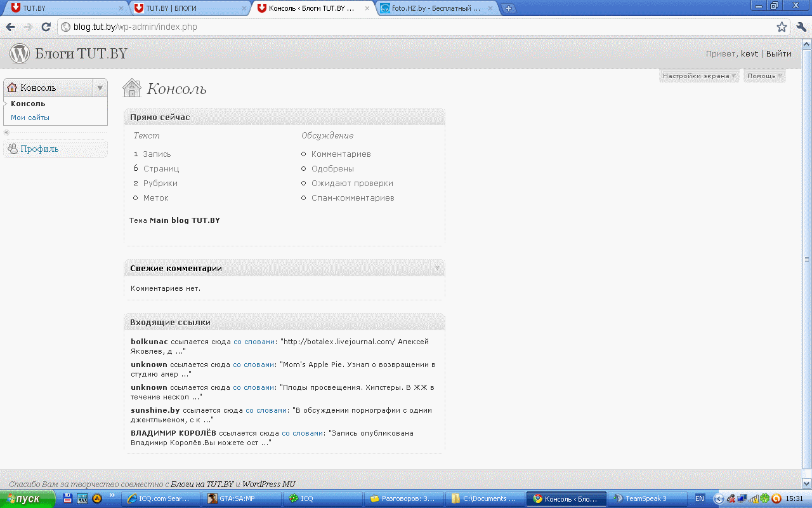Open the Блоги на TUT.BY footer link

point(202,484)
